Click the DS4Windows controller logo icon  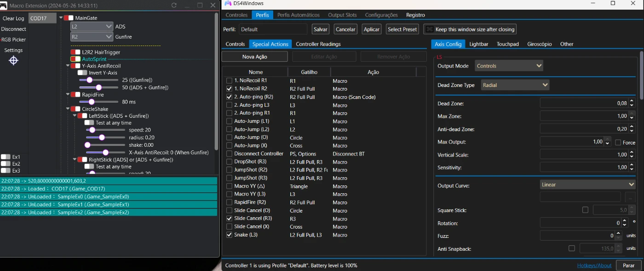tap(228, 4)
